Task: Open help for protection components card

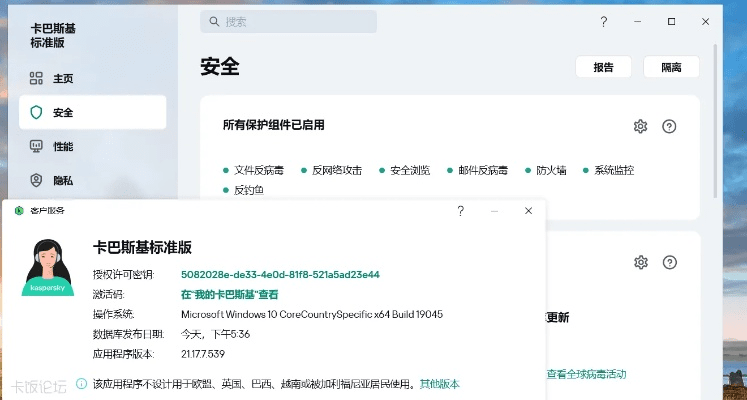Action: [669, 126]
